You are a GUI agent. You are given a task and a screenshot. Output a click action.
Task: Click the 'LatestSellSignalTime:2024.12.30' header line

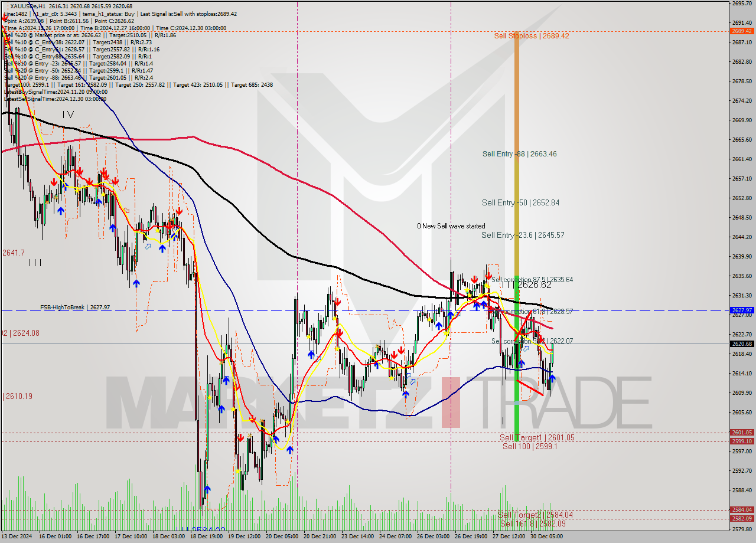pyautogui.click(x=55, y=99)
